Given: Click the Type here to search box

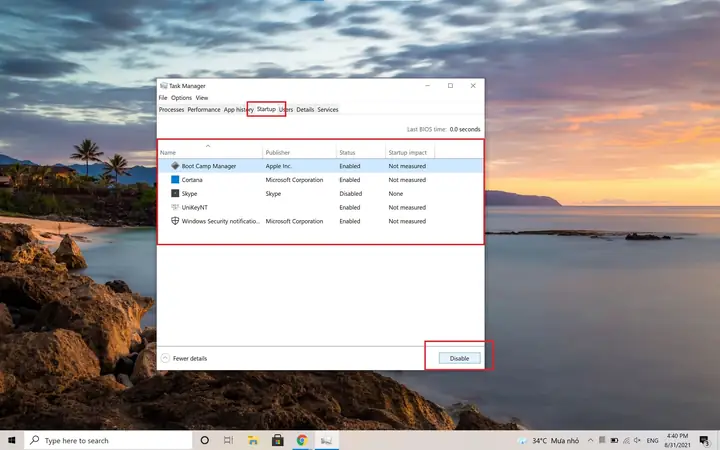Looking at the screenshot, I should click(x=108, y=440).
